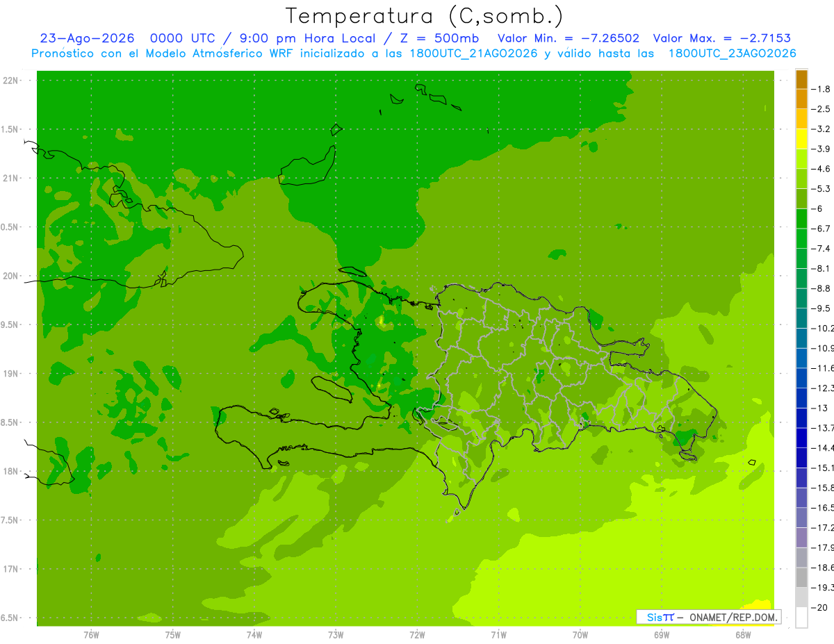
Task: Click the '9.5N' latitude axis label
Action: 10,325
